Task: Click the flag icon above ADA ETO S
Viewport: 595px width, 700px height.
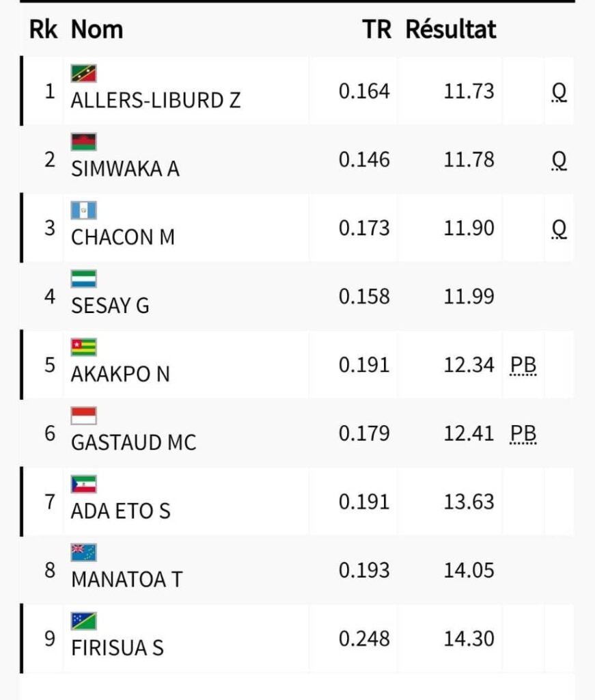Action: [84, 484]
